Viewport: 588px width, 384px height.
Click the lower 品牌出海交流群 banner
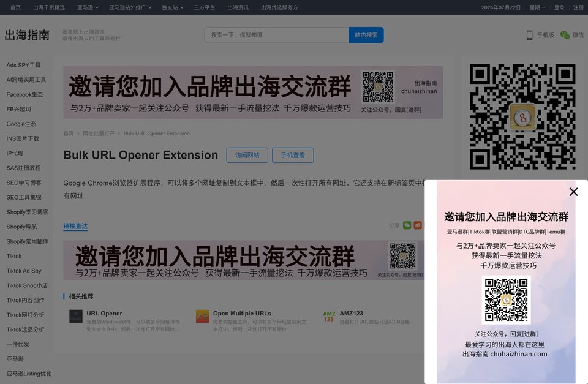point(244,260)
